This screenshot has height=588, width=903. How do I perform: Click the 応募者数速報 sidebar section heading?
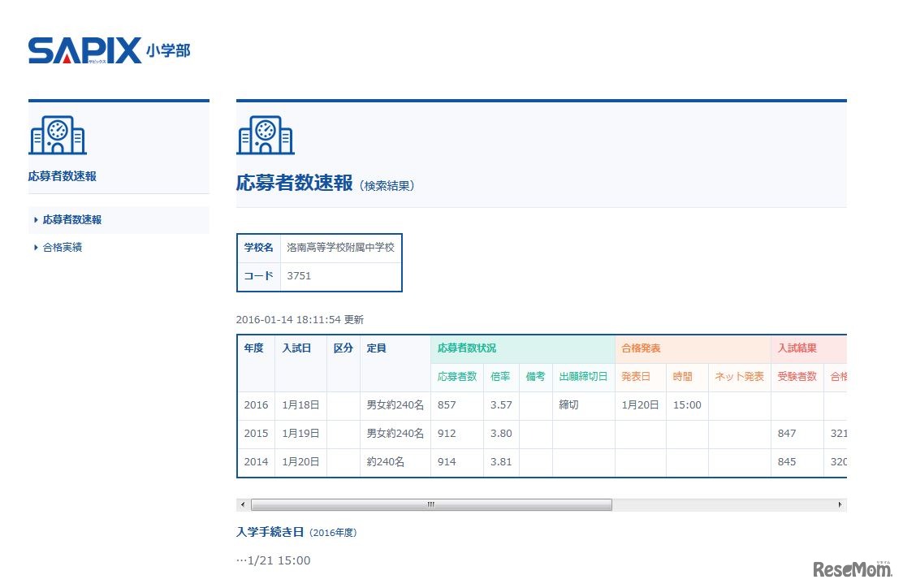click(62, 176)
